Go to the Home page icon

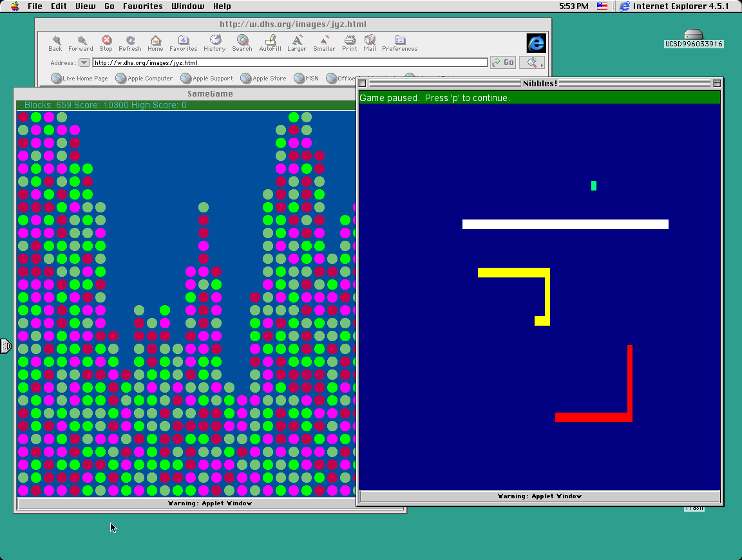[155, 42]
